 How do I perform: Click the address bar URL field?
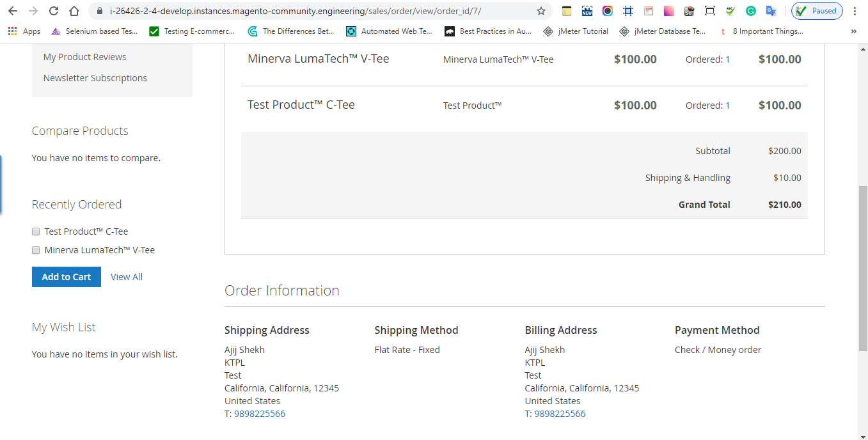coord(294,11)
